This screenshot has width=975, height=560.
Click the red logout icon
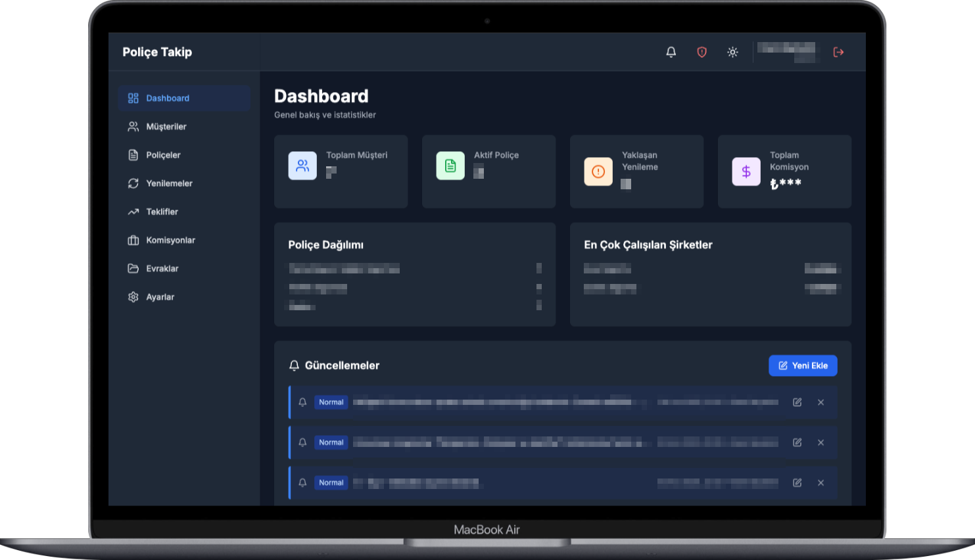(x=838, y=52)
